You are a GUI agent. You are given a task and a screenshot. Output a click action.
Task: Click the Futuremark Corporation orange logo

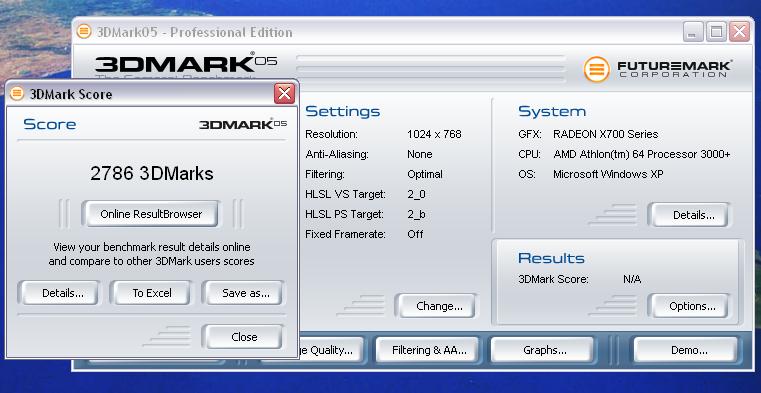pos(596,69)
